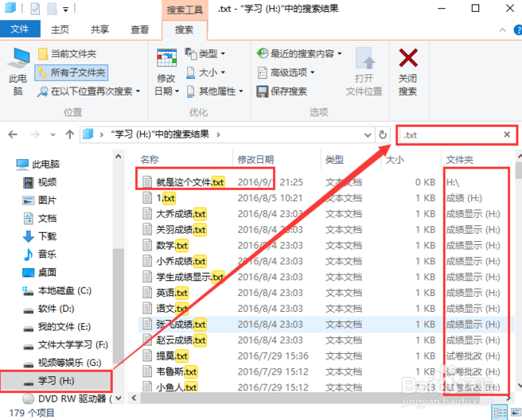Select file 1.txt
Viewport: 522px width, 420px height.
[x=166, y=198]
